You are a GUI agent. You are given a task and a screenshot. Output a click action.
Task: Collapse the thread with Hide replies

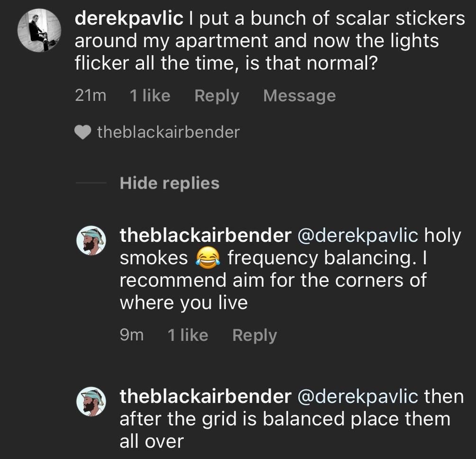[170, 183]
